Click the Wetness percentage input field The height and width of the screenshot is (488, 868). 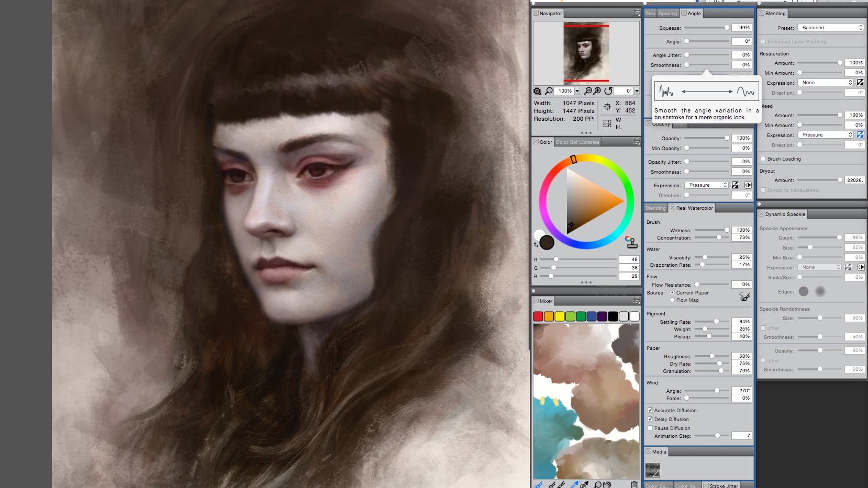pyautogui.click(x=742, y=230)
